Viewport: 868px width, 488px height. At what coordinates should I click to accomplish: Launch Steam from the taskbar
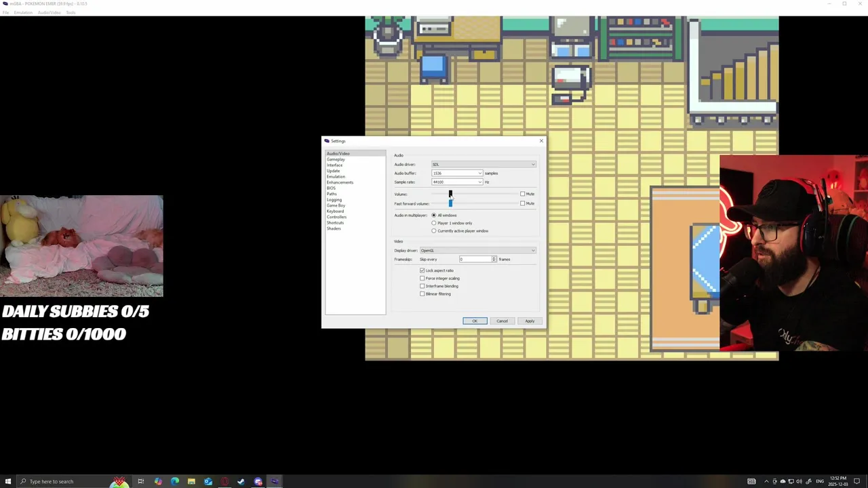(x=241, y=481)
